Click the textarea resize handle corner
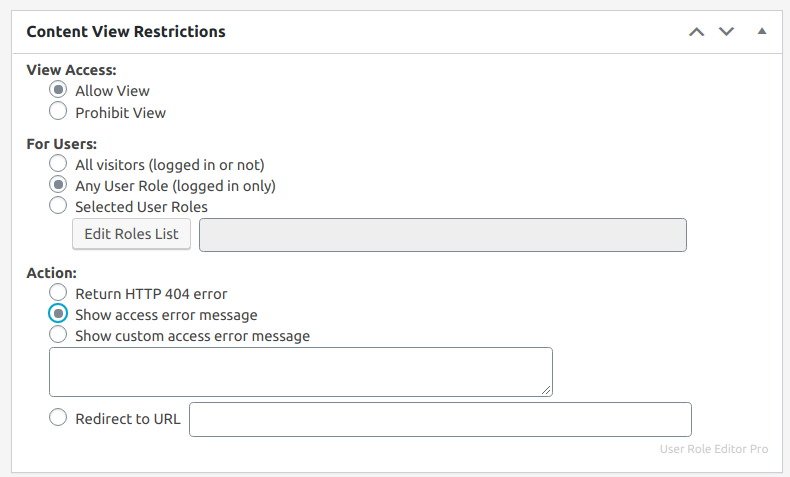The height and width of the screenshot is (477, 790). pos(546,390)
